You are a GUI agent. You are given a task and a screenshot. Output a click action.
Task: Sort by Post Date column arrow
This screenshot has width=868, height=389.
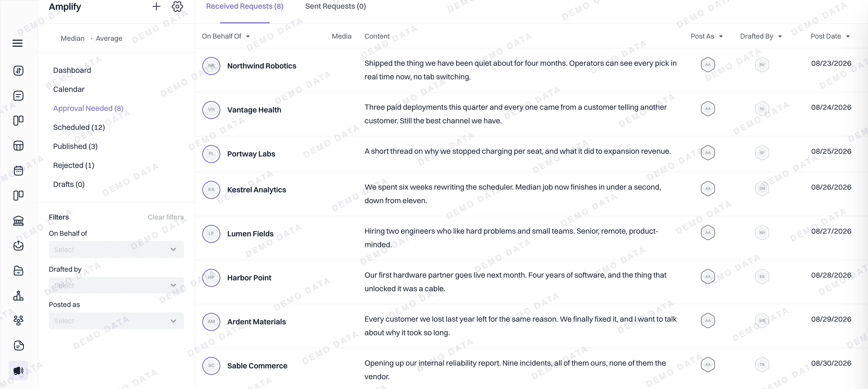pos(848,36)
